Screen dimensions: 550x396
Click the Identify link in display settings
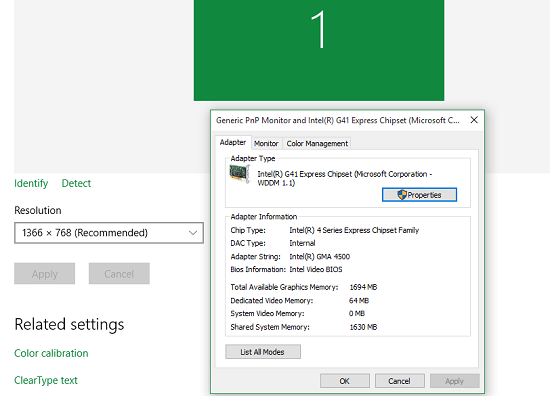[31, 183]
